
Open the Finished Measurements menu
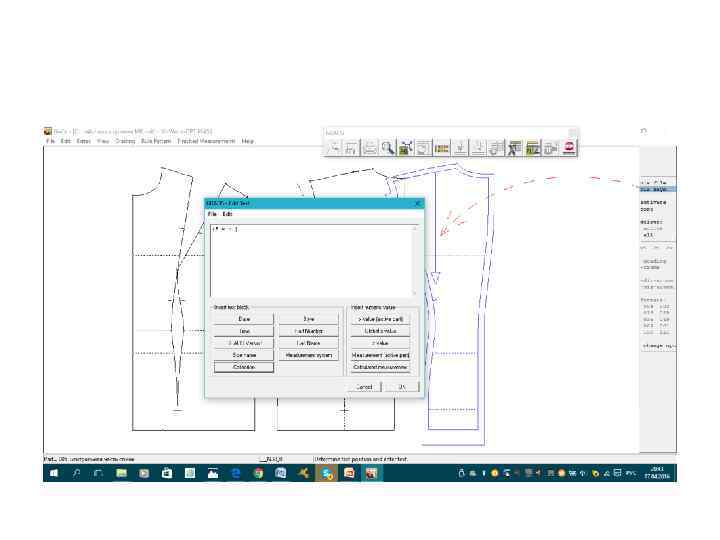coord(206,141)
